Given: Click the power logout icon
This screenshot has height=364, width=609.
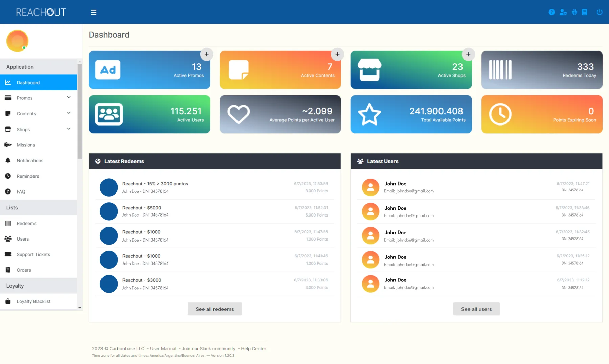Looking at the screenshot, I should [x=600, y=12].
